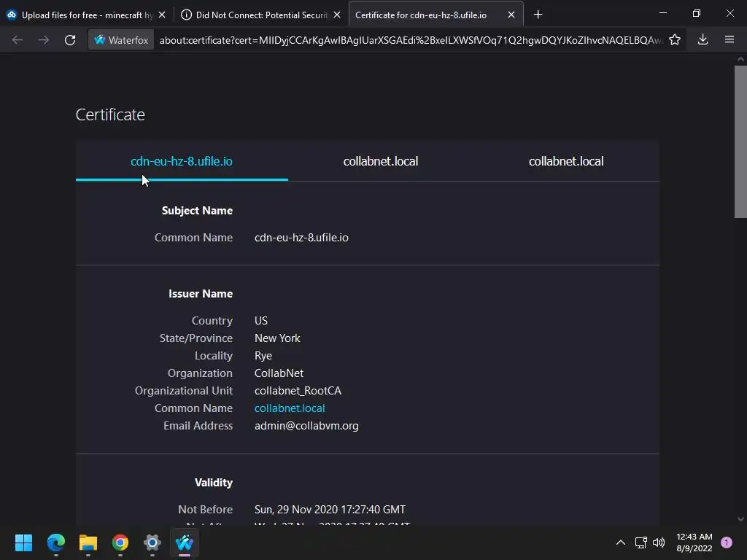Open the notification badge in taskbar

coord(727,542)
